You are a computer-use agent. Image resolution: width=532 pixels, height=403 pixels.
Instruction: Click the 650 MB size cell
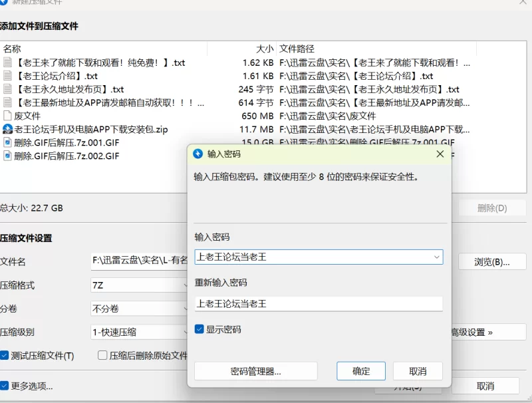(257, 116)
